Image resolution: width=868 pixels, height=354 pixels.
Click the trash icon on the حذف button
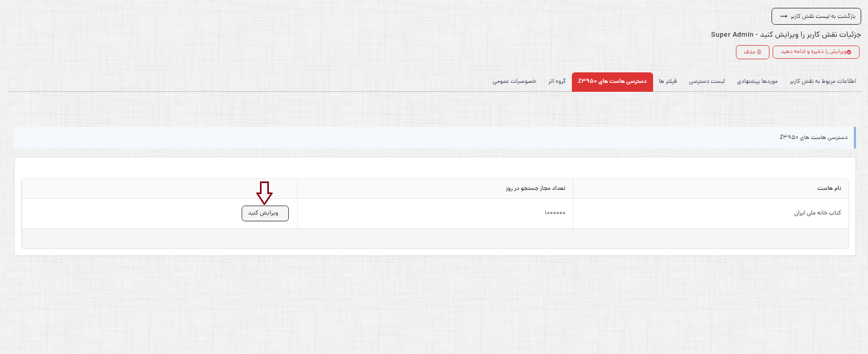click(759, 52)
